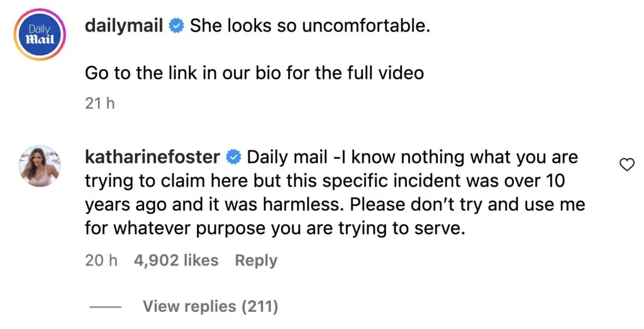Click the dailymail verified badge
644x329 pixels.
pyautogui.click(x=177, y=26)
